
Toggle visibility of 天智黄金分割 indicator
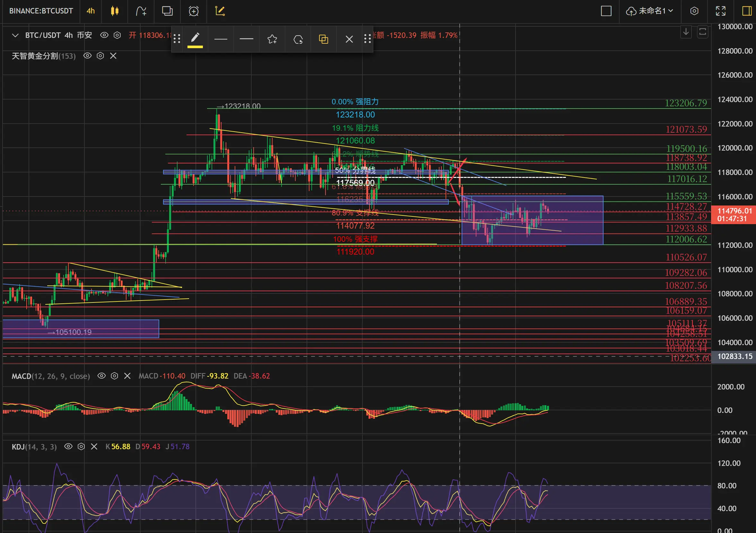[x=87, y=56]
